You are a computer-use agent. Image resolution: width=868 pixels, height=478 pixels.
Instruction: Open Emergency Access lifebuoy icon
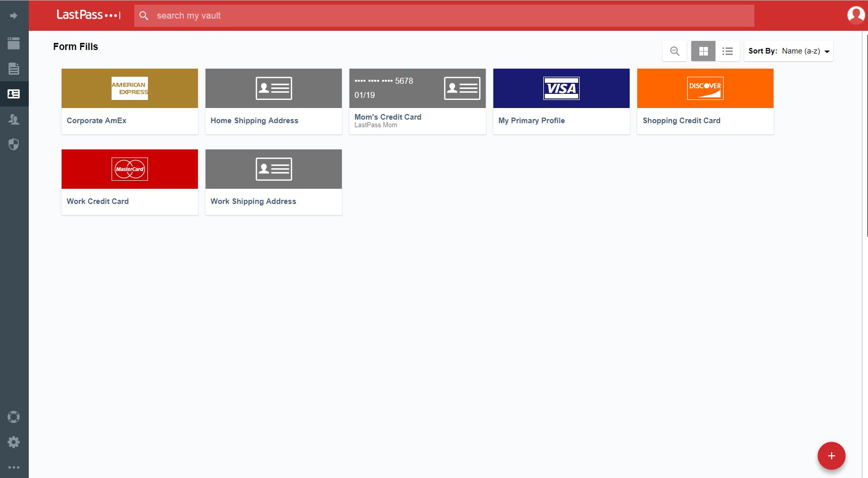coord(14,417)
